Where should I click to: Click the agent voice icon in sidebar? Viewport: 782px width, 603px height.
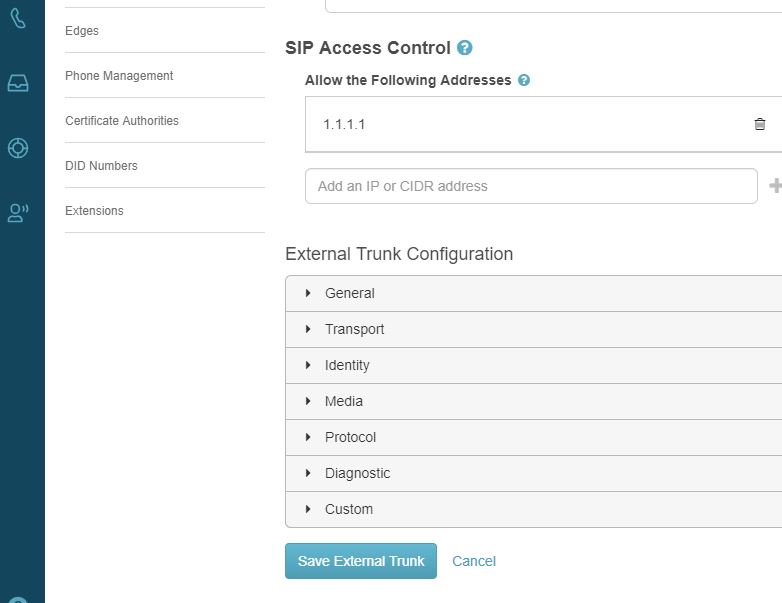pos(18,212)
